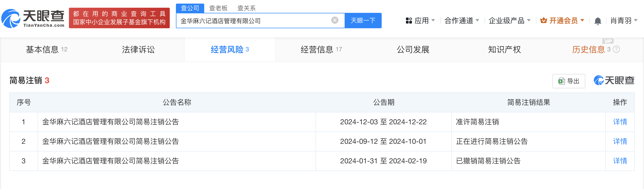The width and height of the screenshot is (644, 189).
Task: Go to the 公司发展 tab
Action: click(413, 50)
